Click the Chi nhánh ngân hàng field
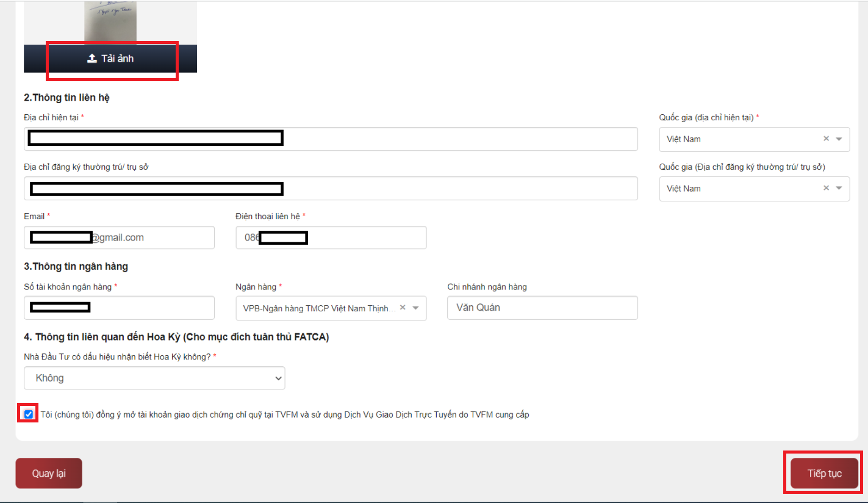Image resolution: width=868 pixels, height=503 pixels. [x=542, y=308]
